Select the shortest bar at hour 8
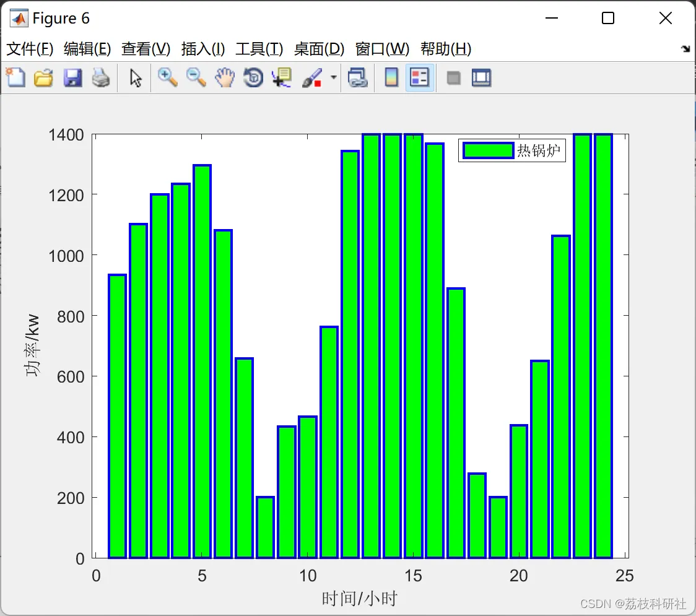The width and height of the screenshot is (696, 616). 266,527
